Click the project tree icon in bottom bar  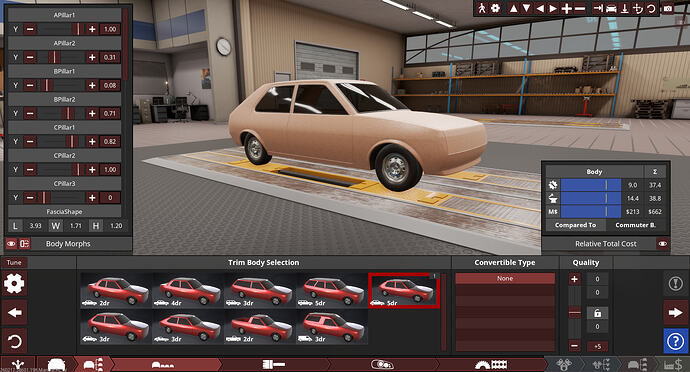(18, 365)
